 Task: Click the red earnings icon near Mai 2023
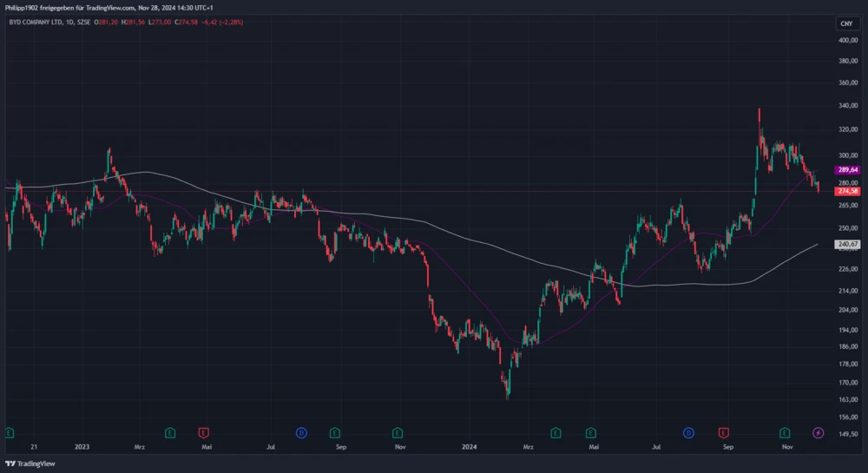[x=204, y=432]
